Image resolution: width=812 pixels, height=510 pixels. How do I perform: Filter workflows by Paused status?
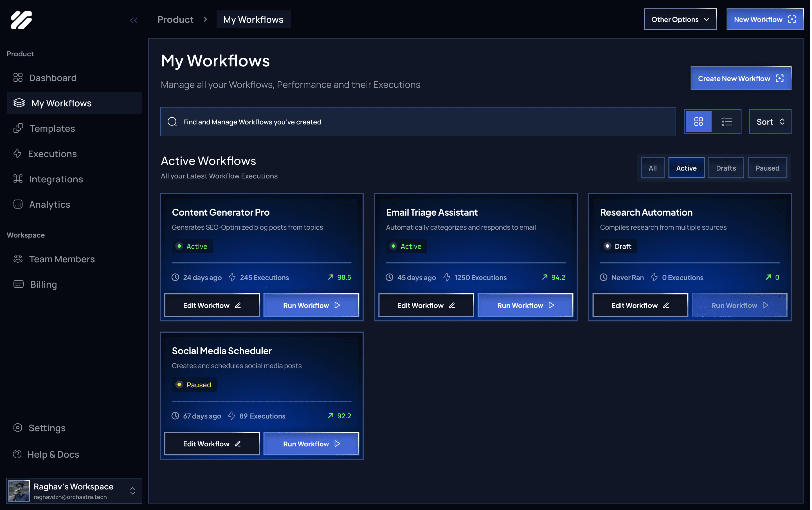coord(767,168)
